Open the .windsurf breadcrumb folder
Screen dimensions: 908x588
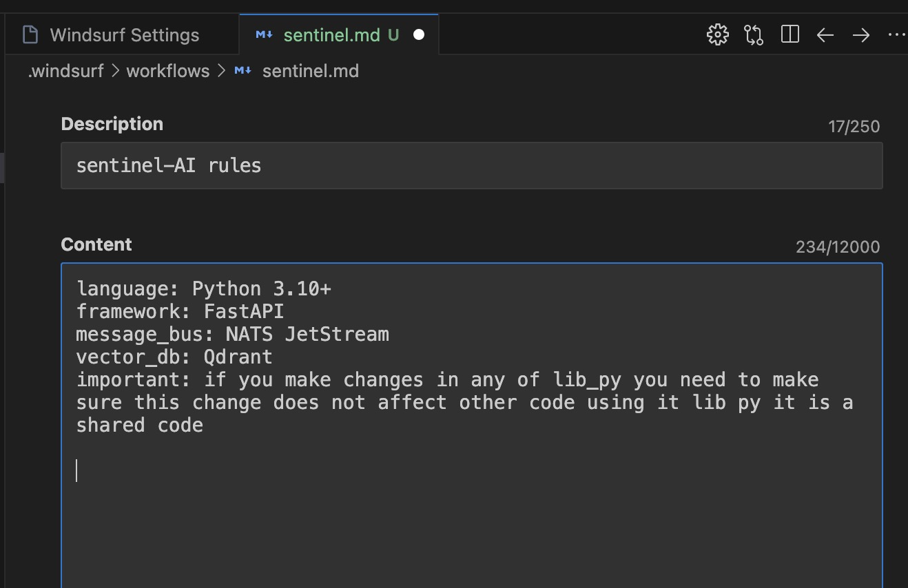[x=65, y=70]
